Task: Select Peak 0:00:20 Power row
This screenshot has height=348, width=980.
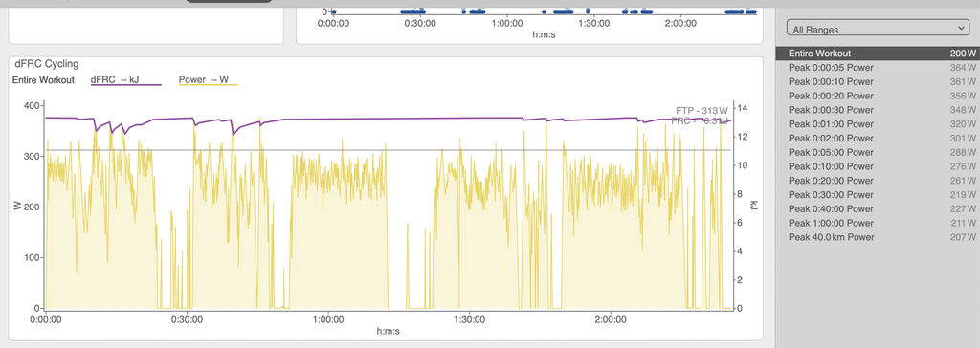Action: [878, 96]
